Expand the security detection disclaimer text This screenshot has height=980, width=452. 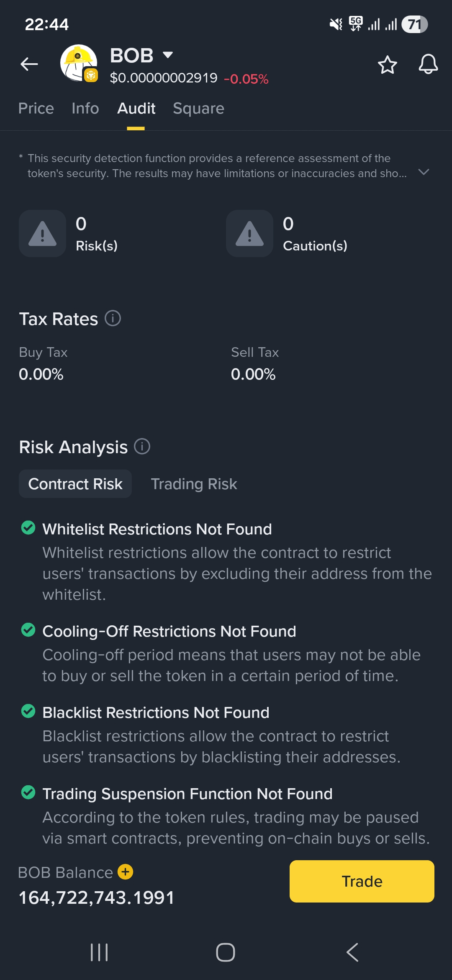click(x=424, y=172)
